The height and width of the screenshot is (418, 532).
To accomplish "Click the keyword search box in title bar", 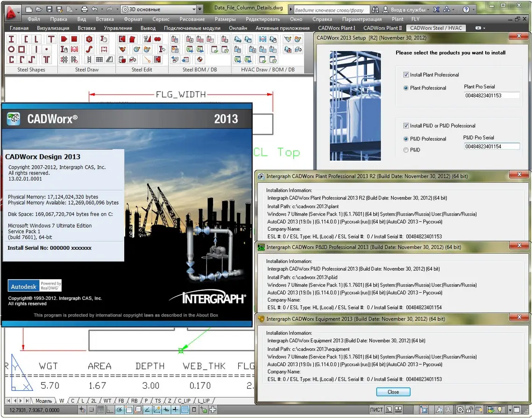I will [x=331, y=10].
